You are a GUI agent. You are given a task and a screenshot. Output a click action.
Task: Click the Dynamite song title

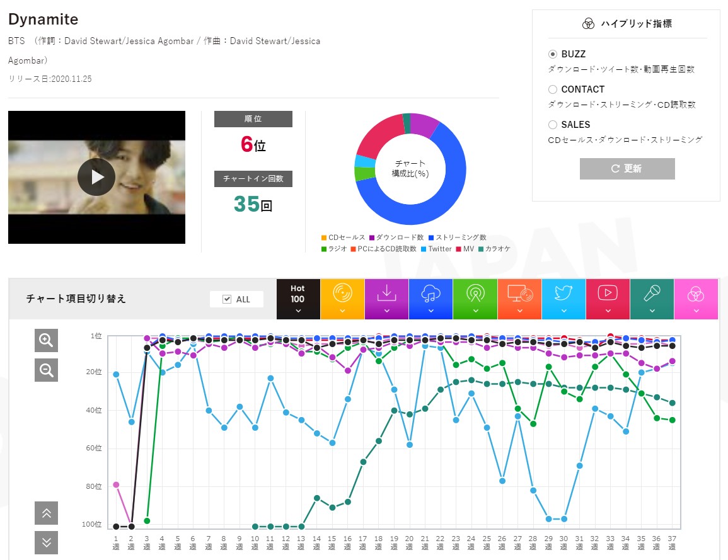[x=43, y=20]
